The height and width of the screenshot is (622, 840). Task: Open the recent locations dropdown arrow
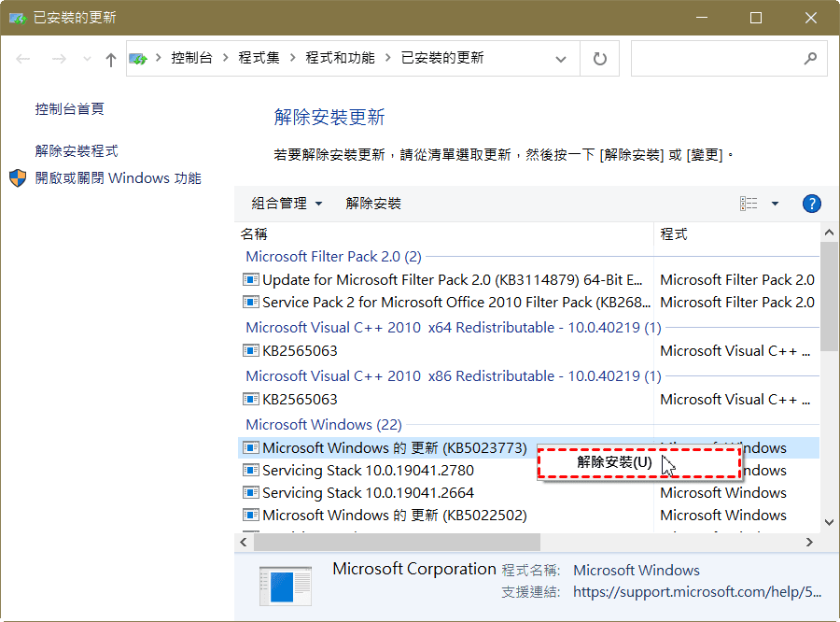pos(87,59)
